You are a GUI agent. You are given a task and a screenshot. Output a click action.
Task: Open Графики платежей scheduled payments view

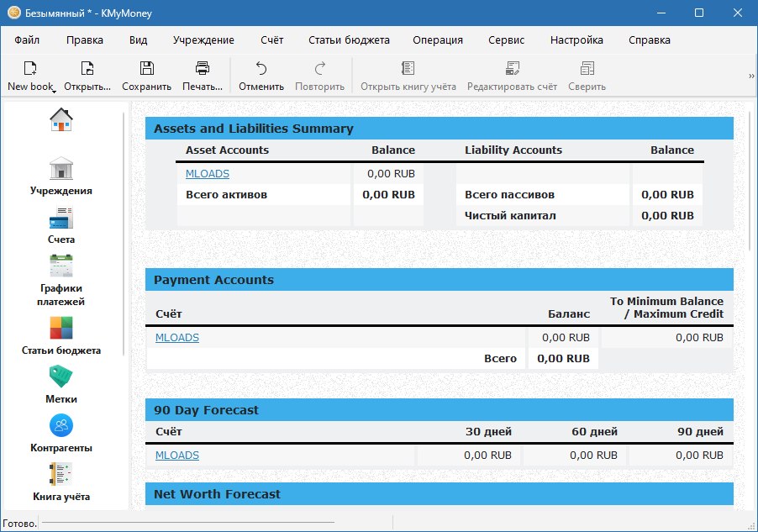coord(61,280)
